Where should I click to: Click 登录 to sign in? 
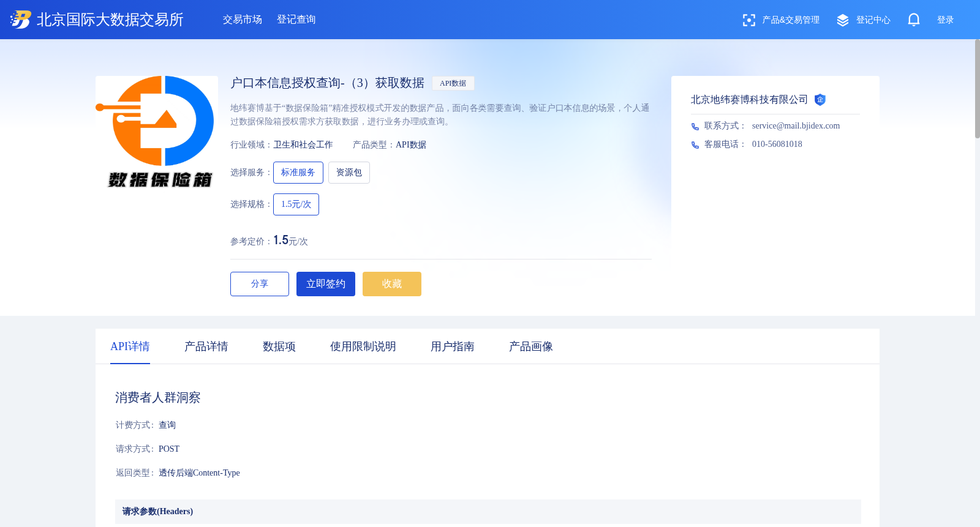pos(946,20)
